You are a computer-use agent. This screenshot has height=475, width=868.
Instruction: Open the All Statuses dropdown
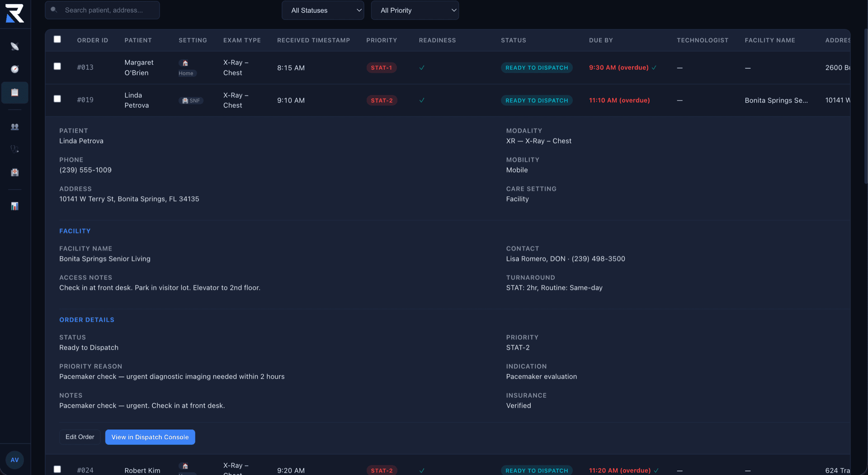click(322, 10)
